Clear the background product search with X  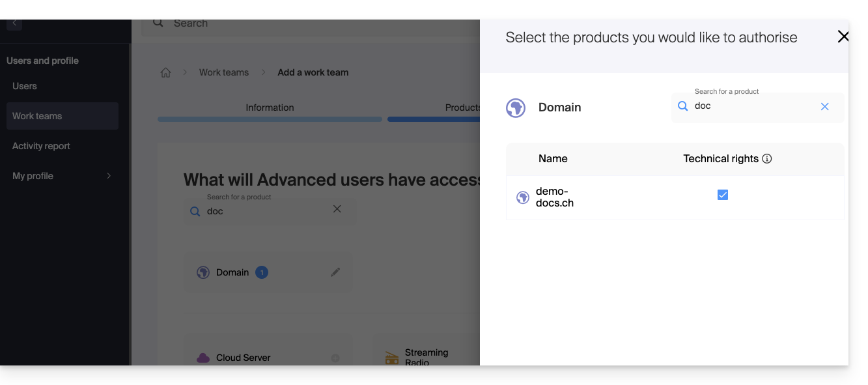pos(337,209)
